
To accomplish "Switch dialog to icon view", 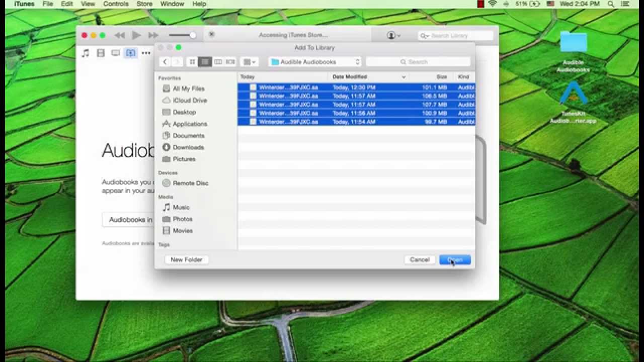I will click(x=192, y=62).
